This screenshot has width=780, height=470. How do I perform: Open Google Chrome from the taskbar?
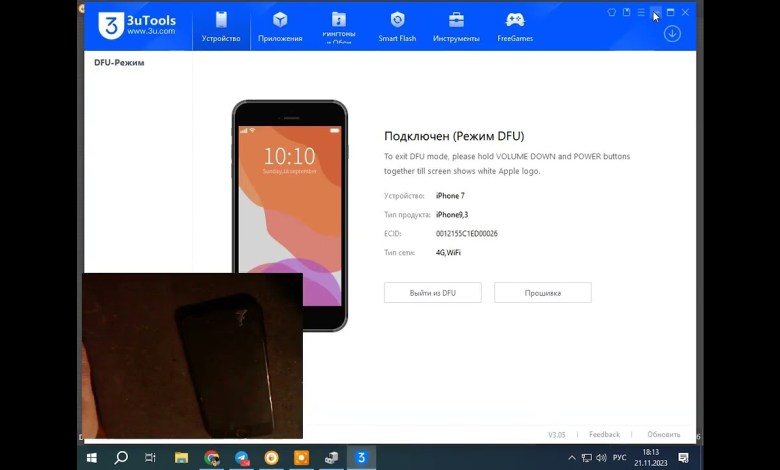point(212,458)
